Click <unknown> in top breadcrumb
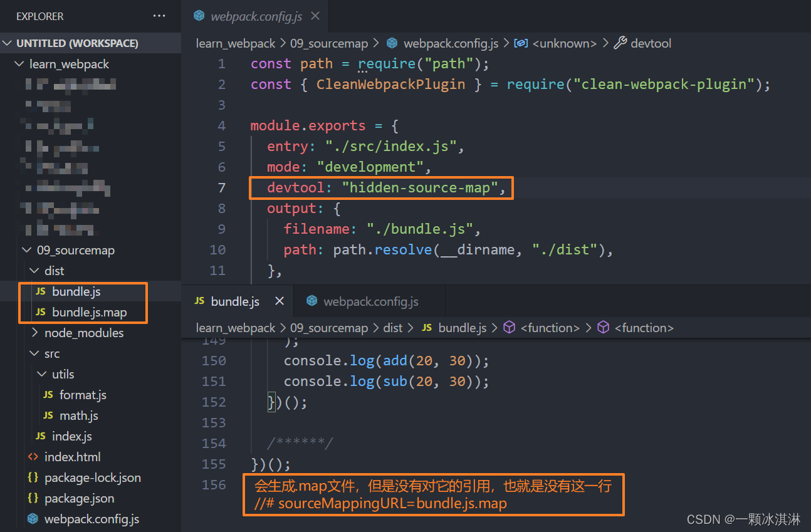 pyautogui.click(x=564, y=43)
